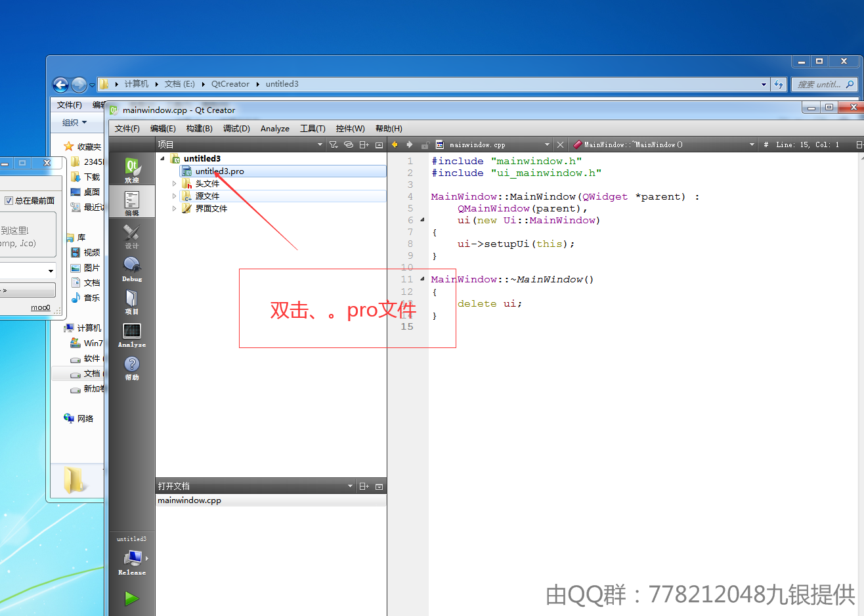Collapse the MainWindow constructor code fold
Viewport: 864px width, 616px height.
pyautogui.click(x=422, y=220)
